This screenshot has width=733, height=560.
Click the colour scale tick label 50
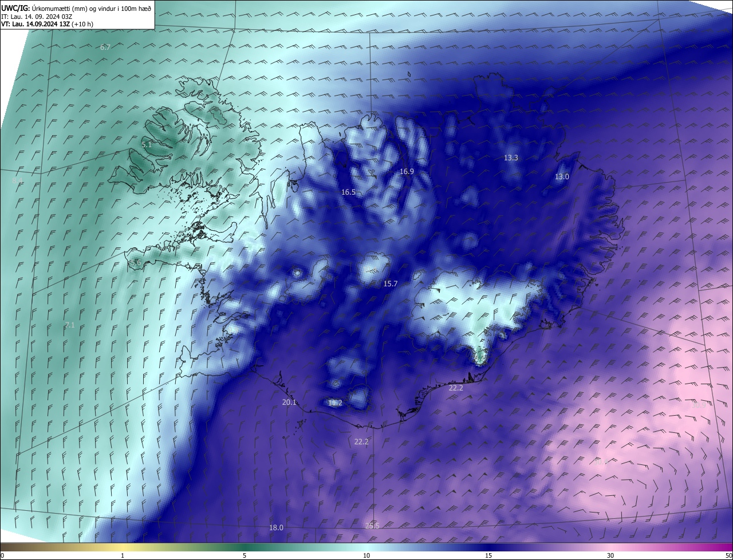tap(728, 555)
